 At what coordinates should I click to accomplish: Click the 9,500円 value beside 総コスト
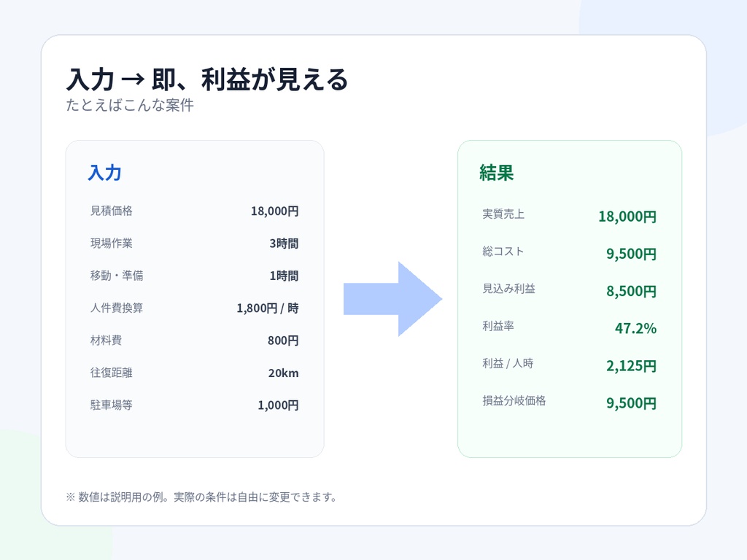(x=631, y=254)
